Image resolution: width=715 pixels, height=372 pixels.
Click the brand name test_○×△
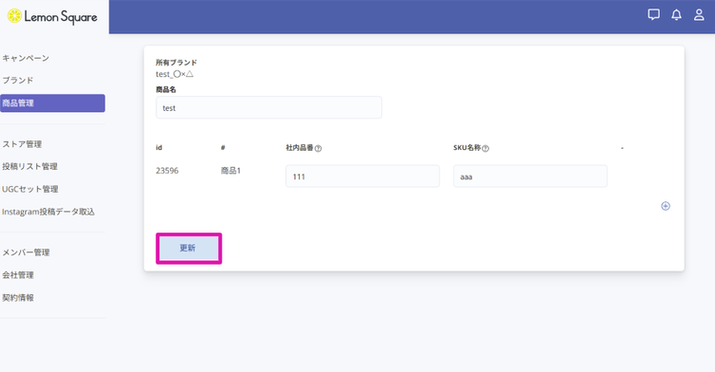pyautogui.click(x=175, y=74)
